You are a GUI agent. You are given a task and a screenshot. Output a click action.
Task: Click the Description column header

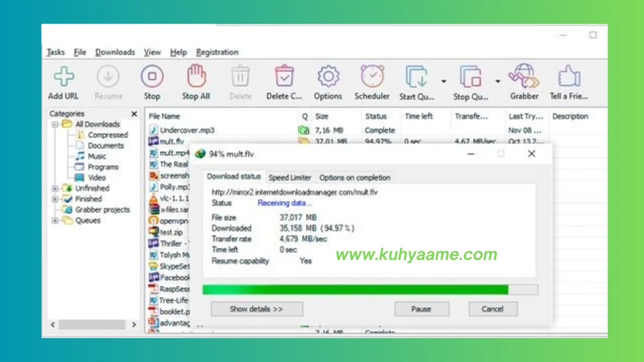(570, 116)
